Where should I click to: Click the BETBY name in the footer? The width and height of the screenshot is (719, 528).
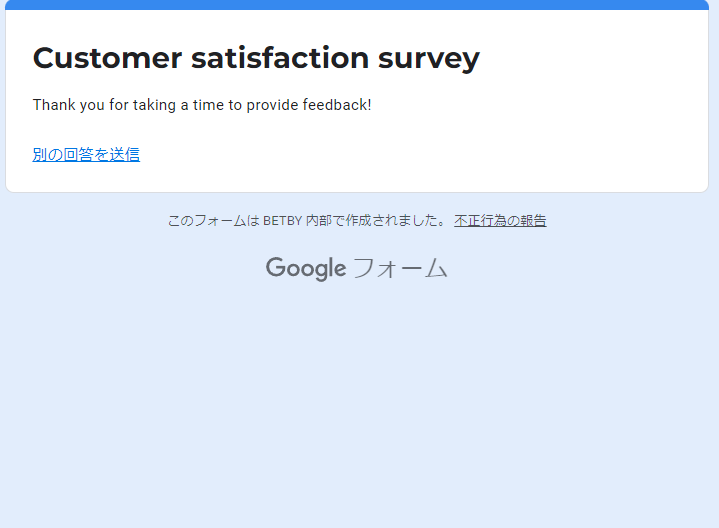click(281, 221)
